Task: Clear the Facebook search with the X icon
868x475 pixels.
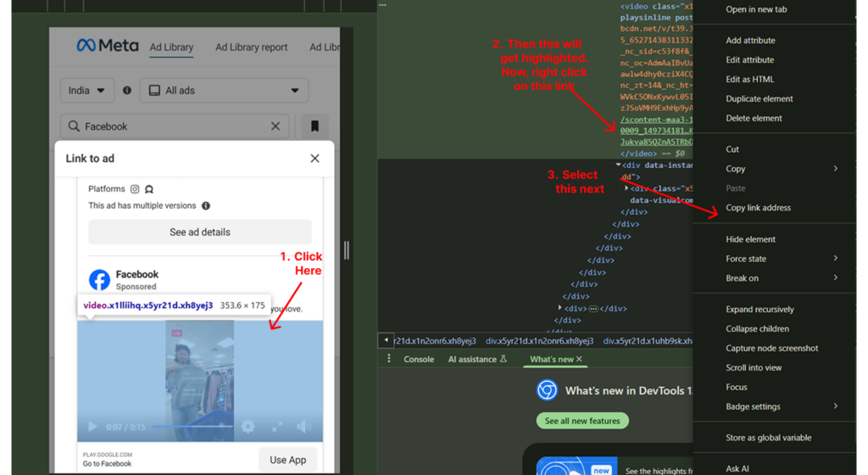Action: [275, 126]
